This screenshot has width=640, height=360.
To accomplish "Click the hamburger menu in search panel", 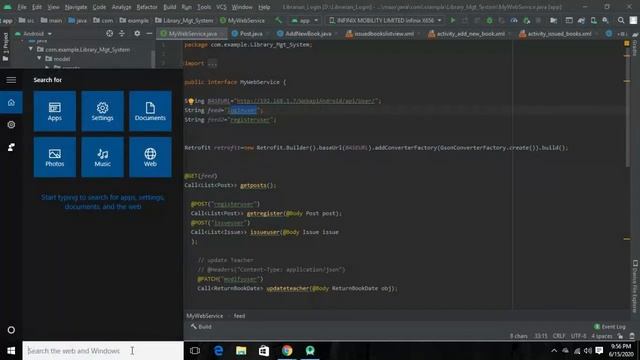I will tap(11, 80).
